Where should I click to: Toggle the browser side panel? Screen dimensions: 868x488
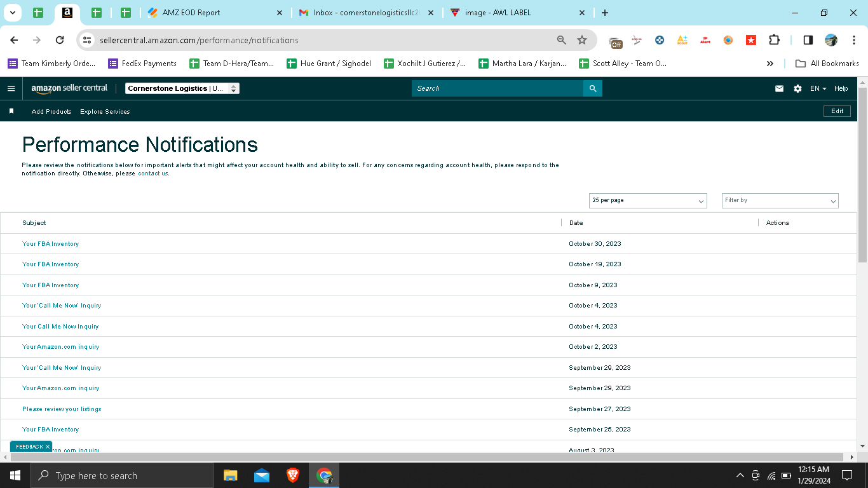(808, 40)
